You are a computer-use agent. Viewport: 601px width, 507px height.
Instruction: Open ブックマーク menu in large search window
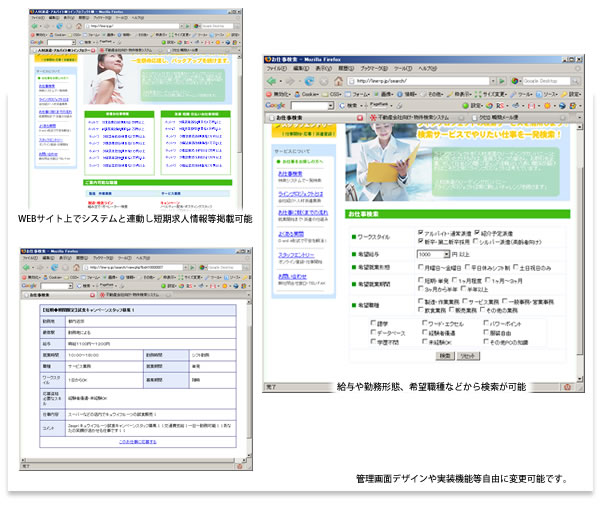pyautogui.click(x=374, y=69)
